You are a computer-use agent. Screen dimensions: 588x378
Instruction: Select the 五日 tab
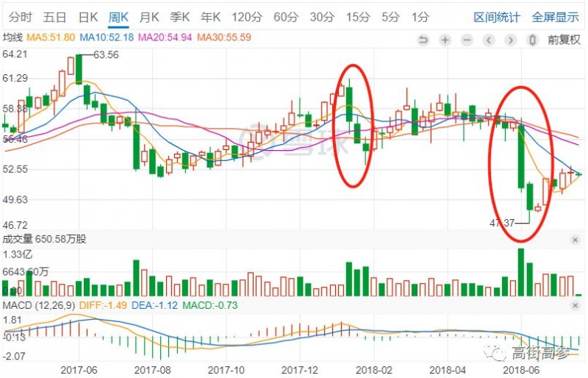(x=54, y=17)
